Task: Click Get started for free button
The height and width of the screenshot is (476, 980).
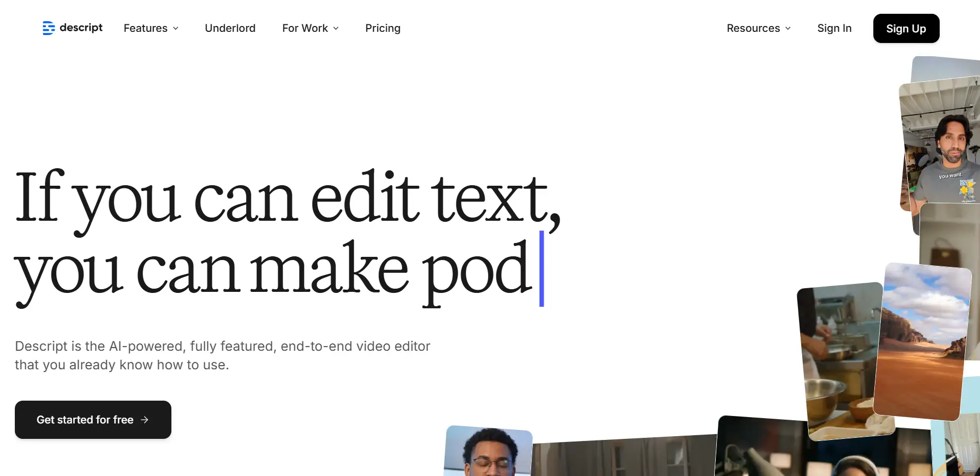Action: (x=93, y=420)
